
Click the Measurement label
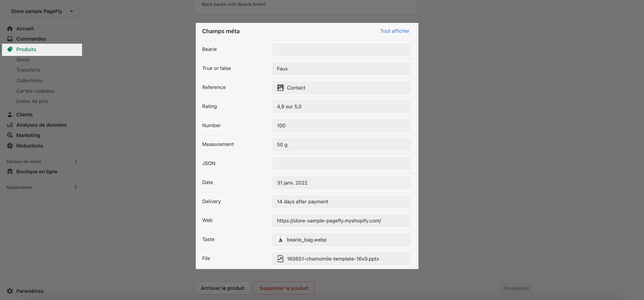click(218, 144)
